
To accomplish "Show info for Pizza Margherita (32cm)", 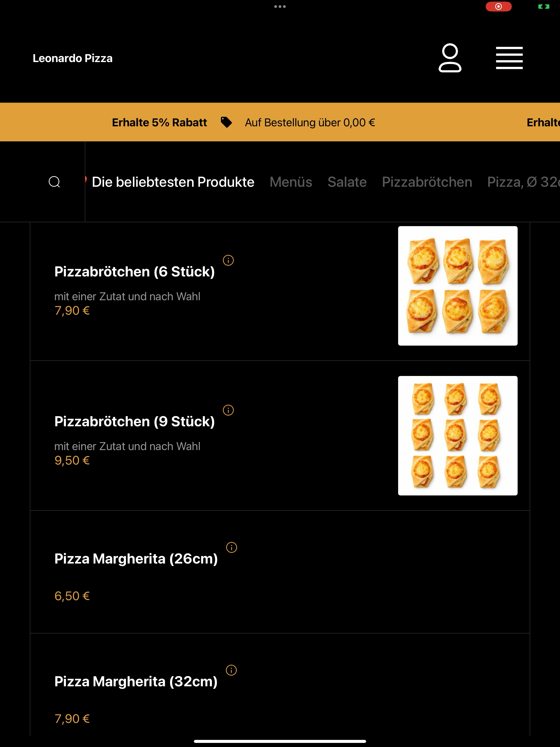I will (231, 670).
